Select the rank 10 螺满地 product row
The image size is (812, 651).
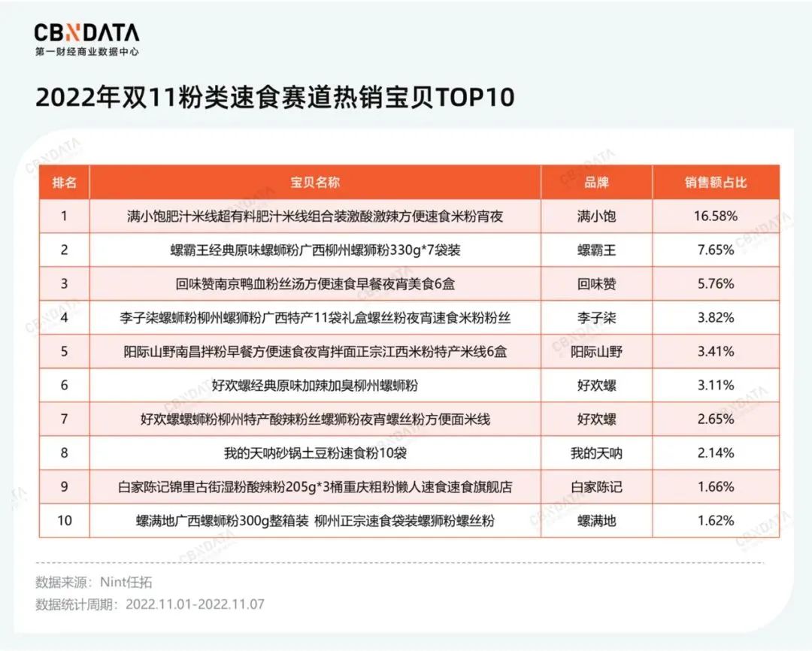tap(316, 521)
